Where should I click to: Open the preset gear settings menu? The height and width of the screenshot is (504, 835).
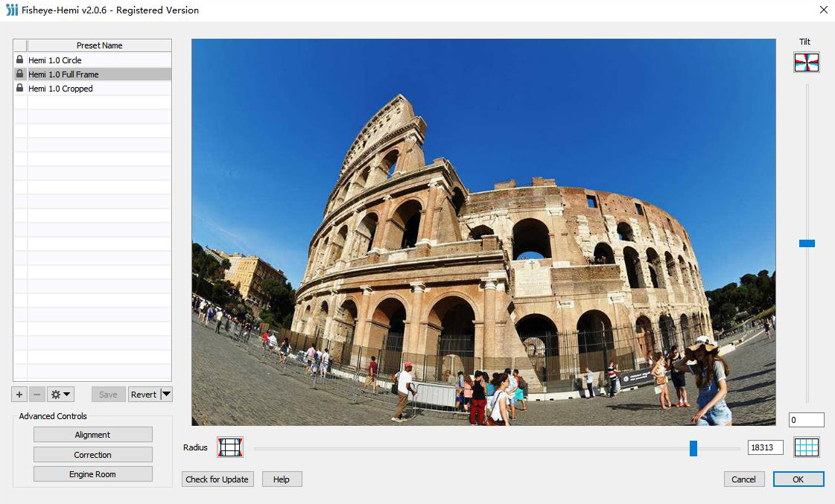point(60,395)
